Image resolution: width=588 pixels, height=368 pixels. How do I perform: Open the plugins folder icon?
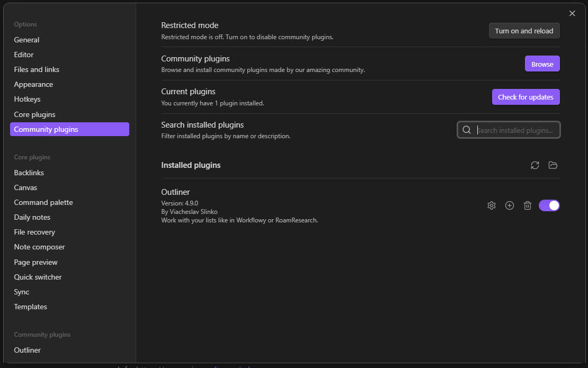pyautogui.click(x=553, y=165)
